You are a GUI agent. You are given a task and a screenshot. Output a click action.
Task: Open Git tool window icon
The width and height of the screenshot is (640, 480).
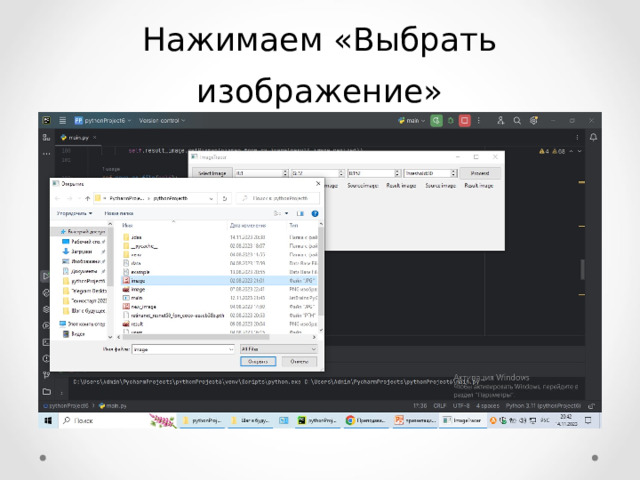46,375
